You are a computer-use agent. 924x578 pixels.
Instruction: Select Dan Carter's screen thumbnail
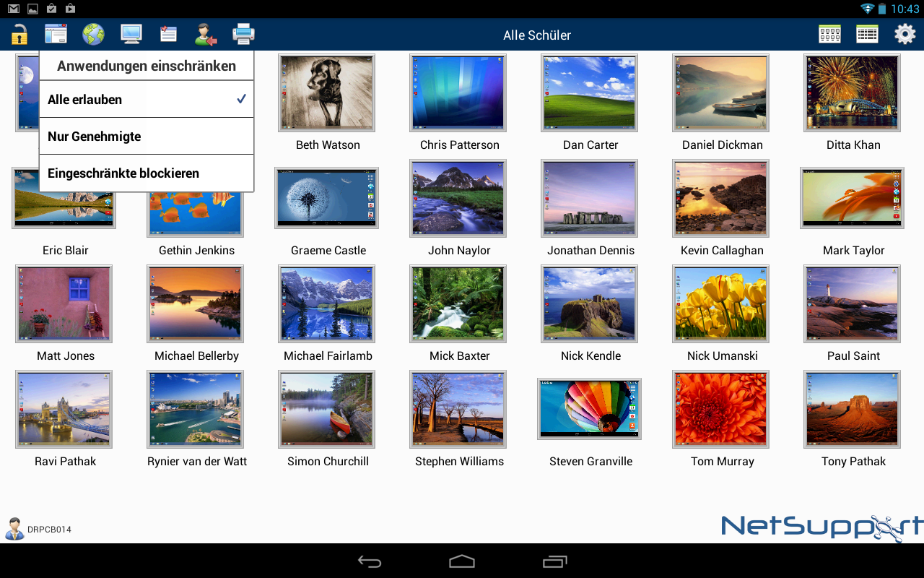(x=589, y=92)
